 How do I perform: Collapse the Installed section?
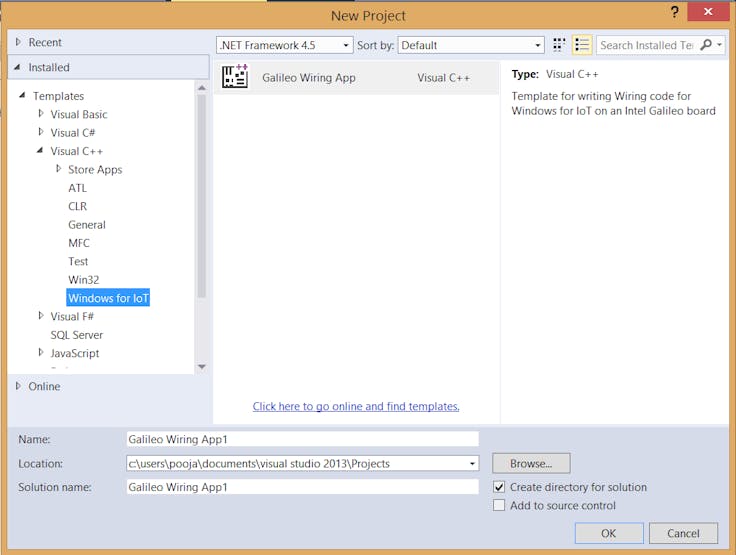point(17,67)
